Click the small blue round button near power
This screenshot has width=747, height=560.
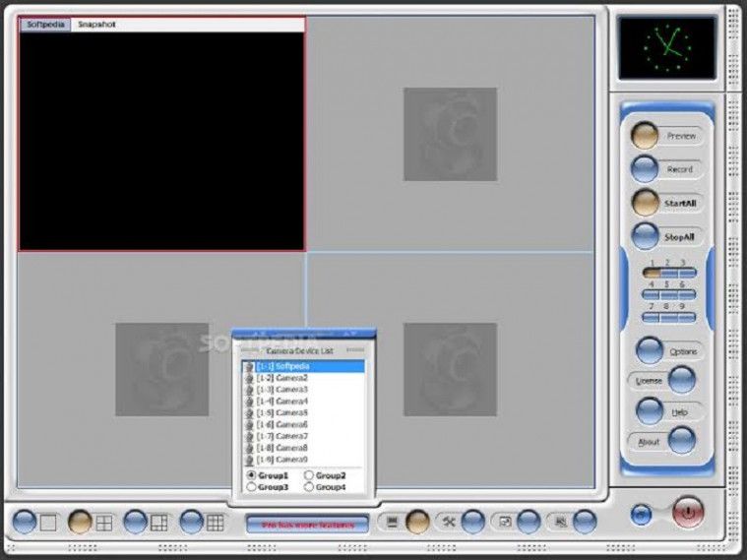[x=642, y=515]
